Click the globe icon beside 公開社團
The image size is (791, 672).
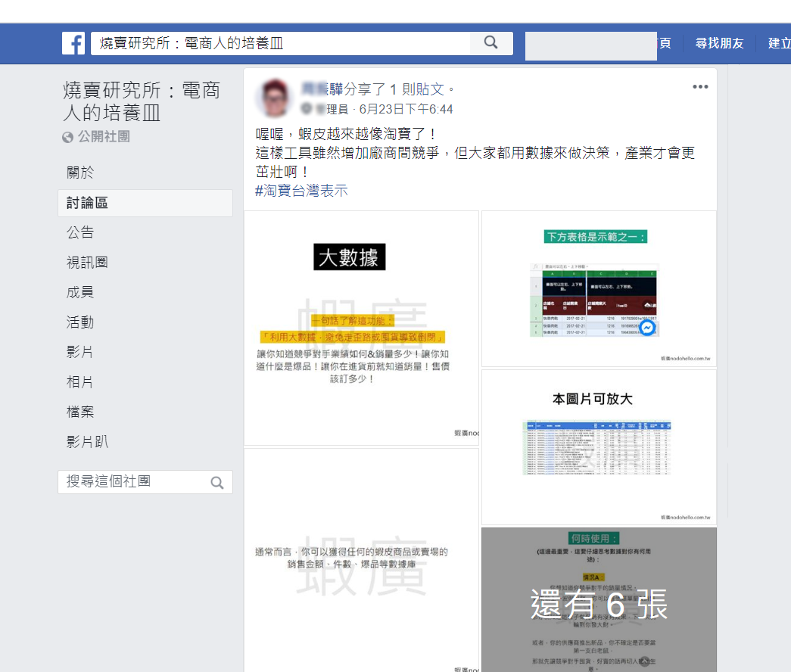pos(68,137)
